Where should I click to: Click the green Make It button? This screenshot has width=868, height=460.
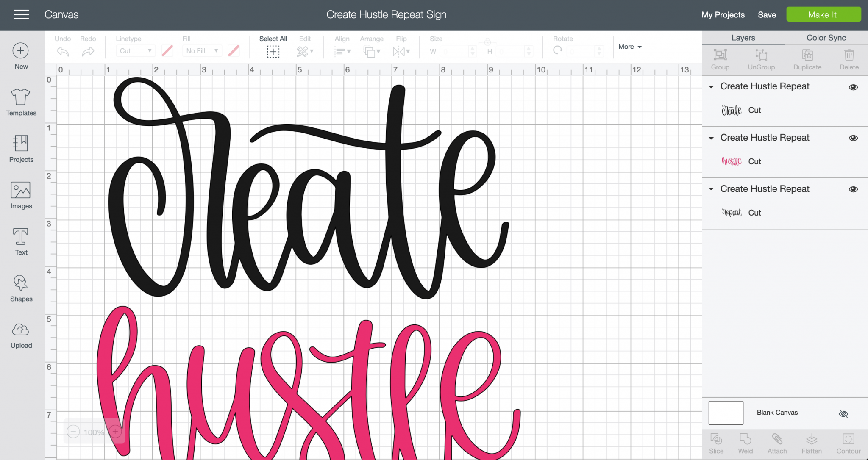(x=823, y=14)
